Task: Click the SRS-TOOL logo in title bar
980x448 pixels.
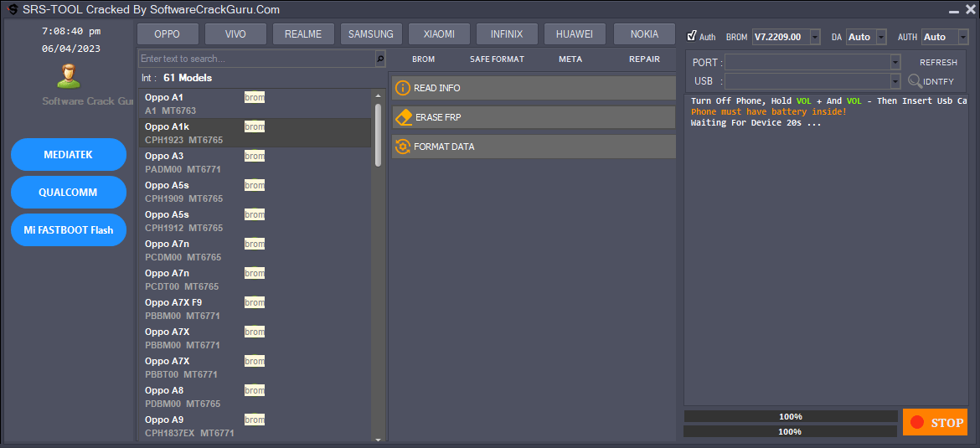Action: click(12, 9)
